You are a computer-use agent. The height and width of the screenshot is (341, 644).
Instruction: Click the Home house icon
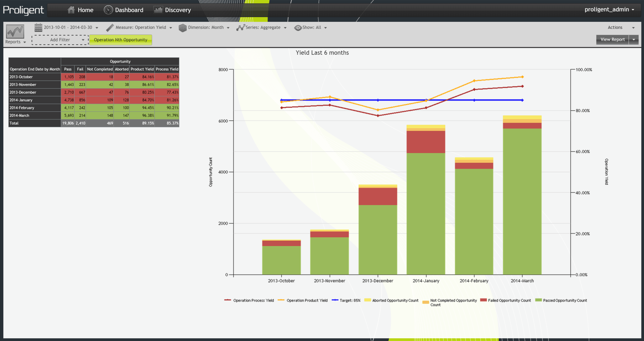tap(71, 10)
